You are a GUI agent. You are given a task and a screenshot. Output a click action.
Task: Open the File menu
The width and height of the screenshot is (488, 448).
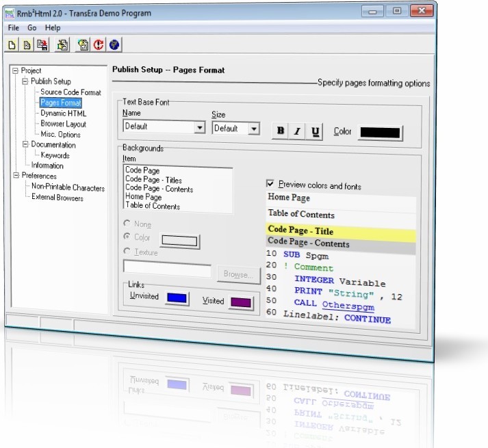tap(14, 27)
